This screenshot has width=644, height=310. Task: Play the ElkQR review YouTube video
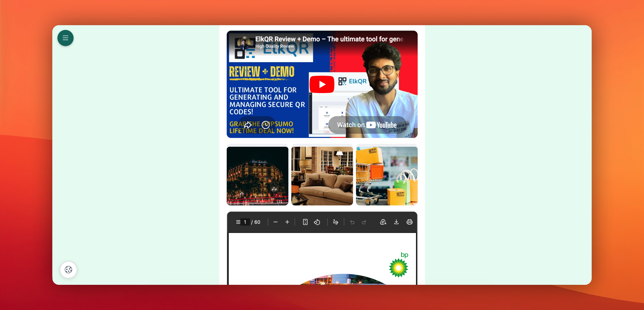pyautogui.click(x=322, y=84)
